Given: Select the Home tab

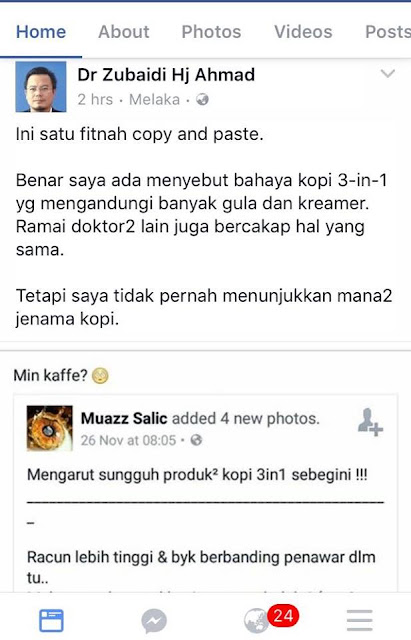Looking at the screenshot, I should 41,32.
